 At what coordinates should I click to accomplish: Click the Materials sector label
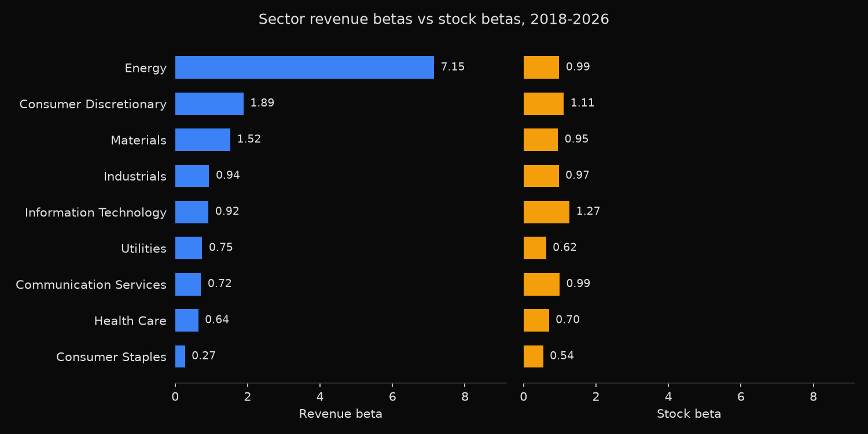coord(138,141)
